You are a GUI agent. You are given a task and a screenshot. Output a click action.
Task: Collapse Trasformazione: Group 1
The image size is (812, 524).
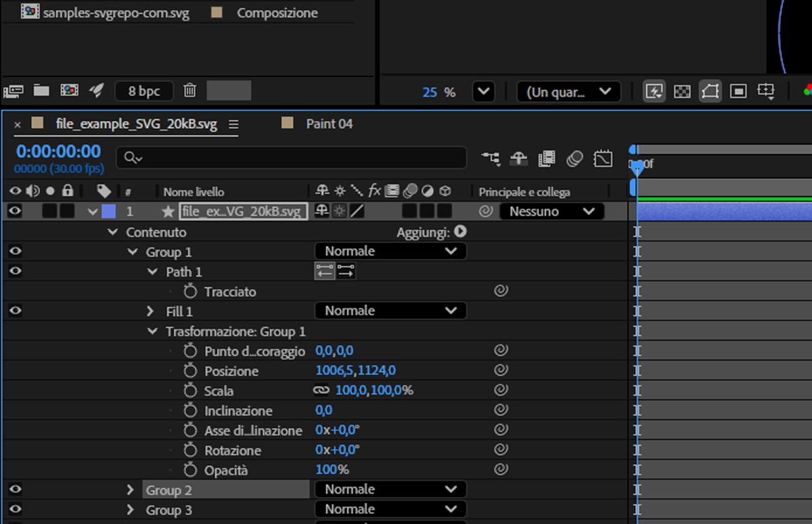pos(152,331)
